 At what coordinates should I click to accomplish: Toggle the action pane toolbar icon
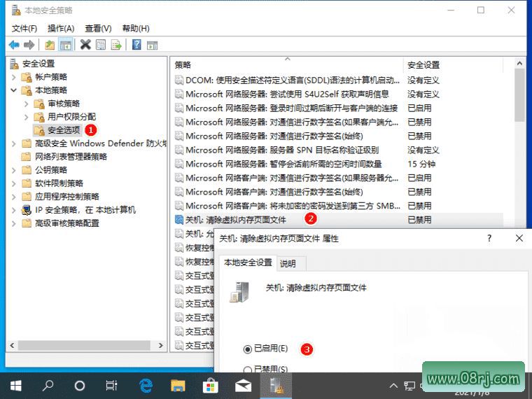(x=153, y=45)
